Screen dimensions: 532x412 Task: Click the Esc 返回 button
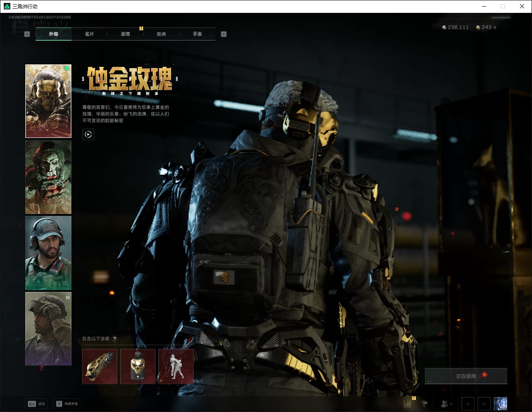(37, 404)
